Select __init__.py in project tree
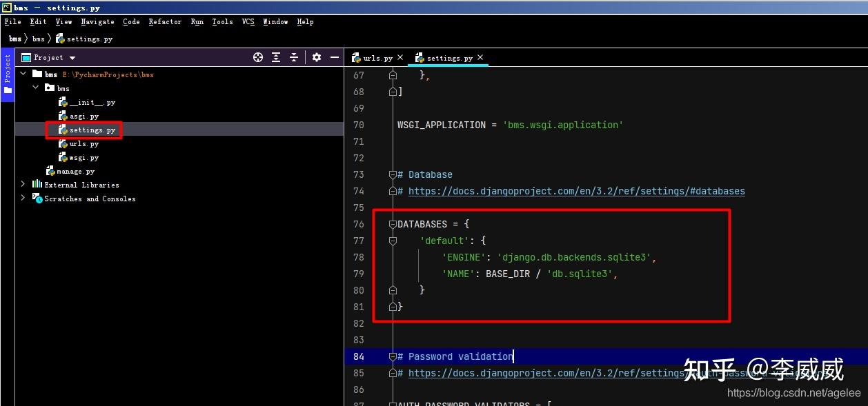 (x=87, y=102)
